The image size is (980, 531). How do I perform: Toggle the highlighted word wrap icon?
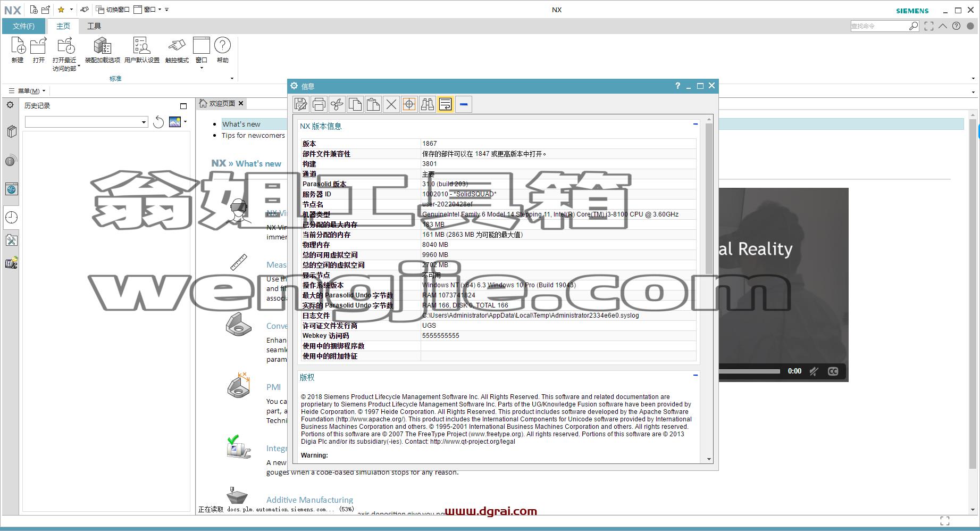pyautogui.click(x=446, y=104)
